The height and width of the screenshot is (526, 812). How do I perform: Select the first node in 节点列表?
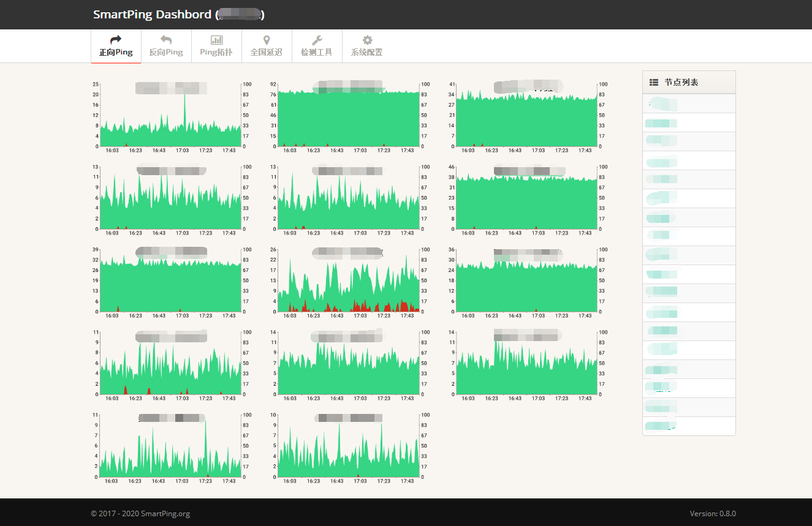[689, 103]
